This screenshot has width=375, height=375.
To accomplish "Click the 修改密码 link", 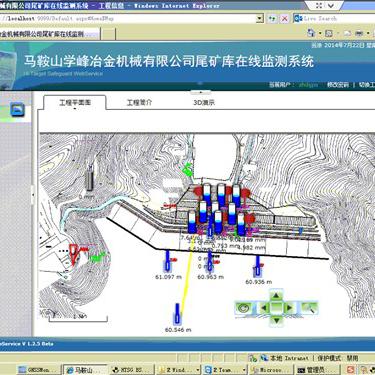I will tap(338, 85).
